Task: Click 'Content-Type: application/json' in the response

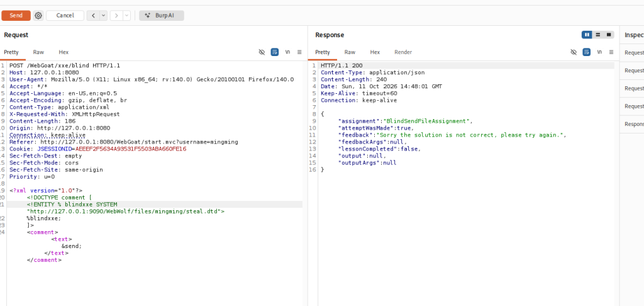Action: tap(373, 72)
